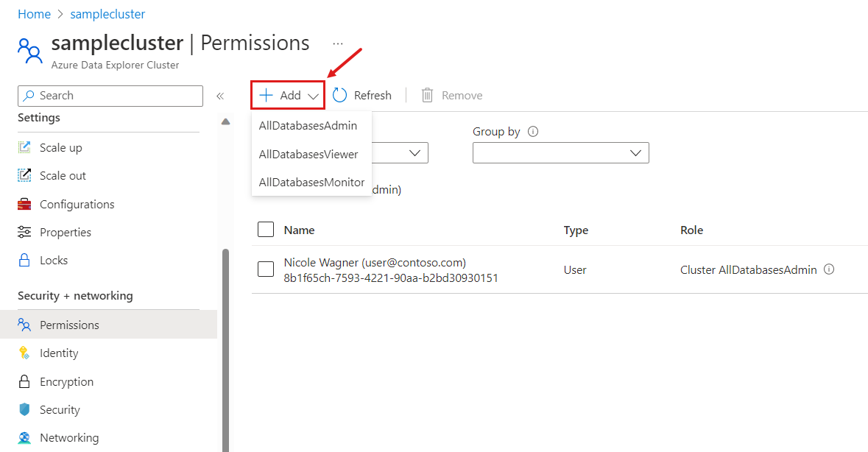Click the Properties sliders icon

(x=25, y=232)
